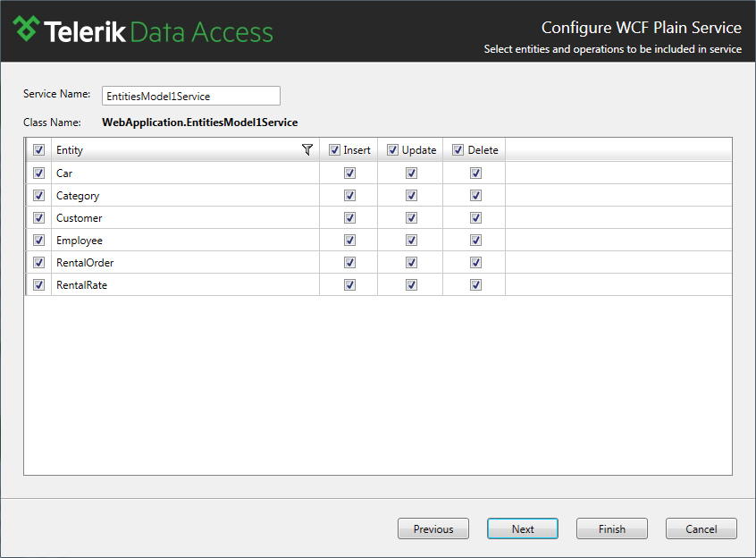Uncheck the Car entity row checkbox
The height and width of the screenshot is (558, 756).
coord(39,173)
